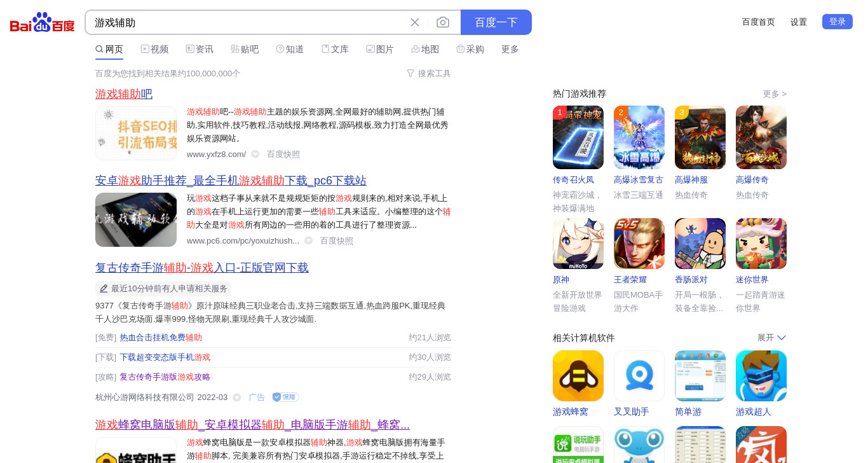Viewport: 868px width, 463px height.
Task: Open 安卓游戏助手推荐 pc6 result title
Action: coord(231,181)
